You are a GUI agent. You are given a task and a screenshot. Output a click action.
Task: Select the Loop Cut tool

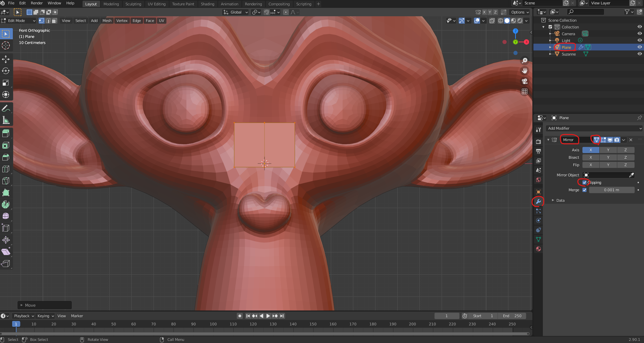6,169
